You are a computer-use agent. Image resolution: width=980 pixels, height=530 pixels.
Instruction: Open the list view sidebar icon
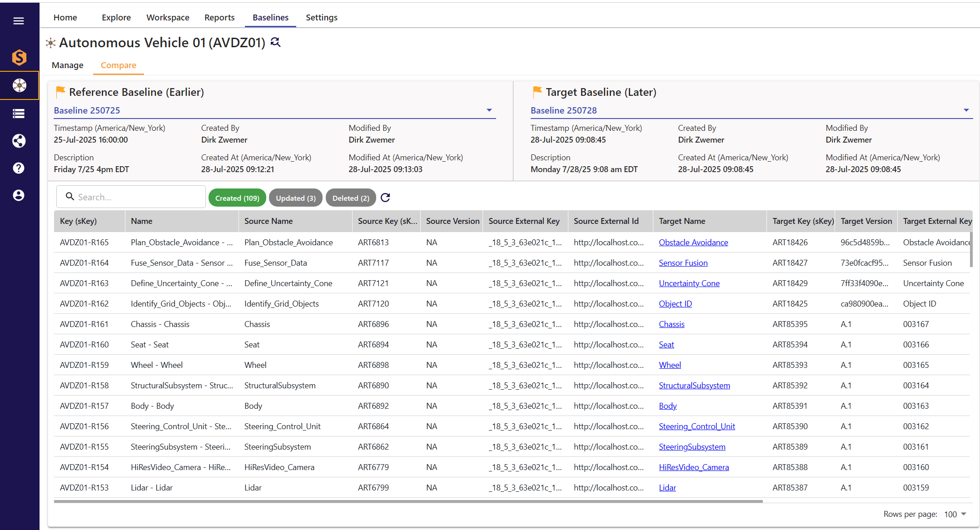click(x=19, y=114)
